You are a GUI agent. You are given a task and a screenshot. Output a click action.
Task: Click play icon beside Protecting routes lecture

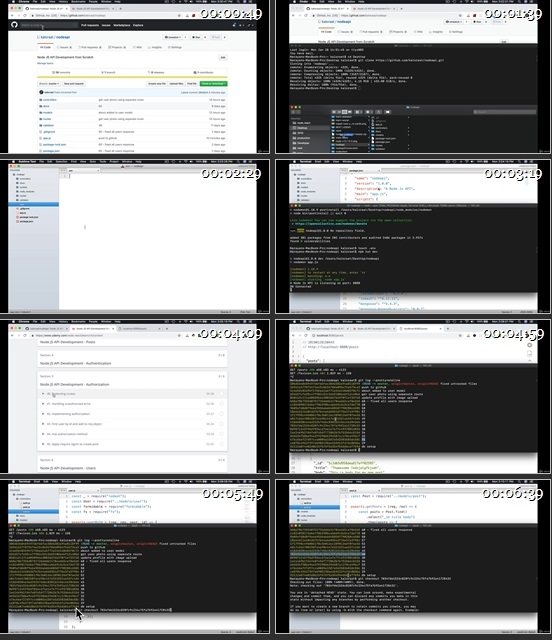(x=43, y=394)
